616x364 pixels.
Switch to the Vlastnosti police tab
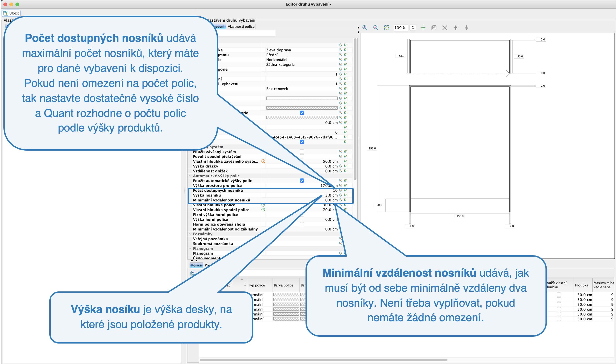click(241, 26)
